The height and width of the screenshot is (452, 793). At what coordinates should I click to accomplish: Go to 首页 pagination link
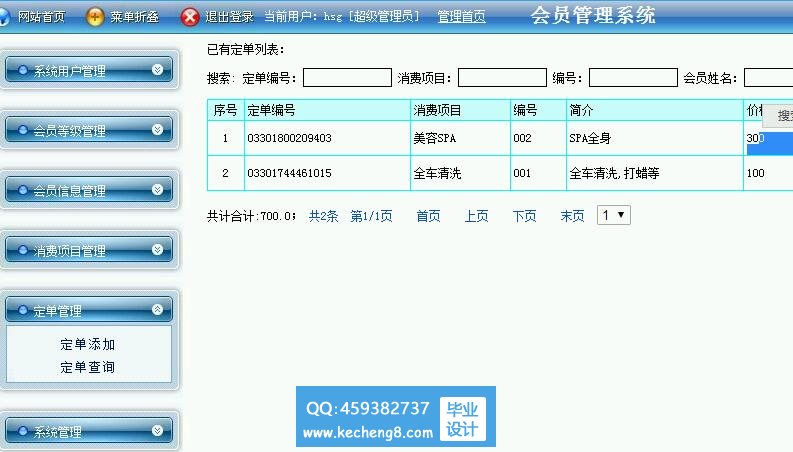tap(428, 216)
